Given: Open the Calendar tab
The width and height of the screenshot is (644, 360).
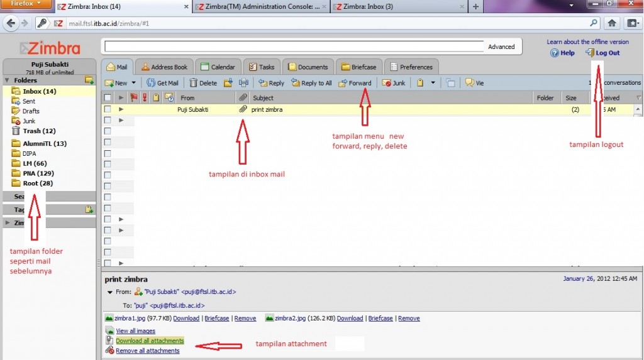Looking at the screenshot, I should (x=218, y=67).
